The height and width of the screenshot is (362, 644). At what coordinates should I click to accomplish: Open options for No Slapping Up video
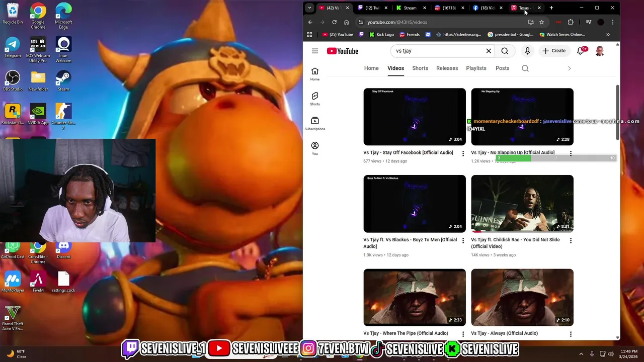571,153
